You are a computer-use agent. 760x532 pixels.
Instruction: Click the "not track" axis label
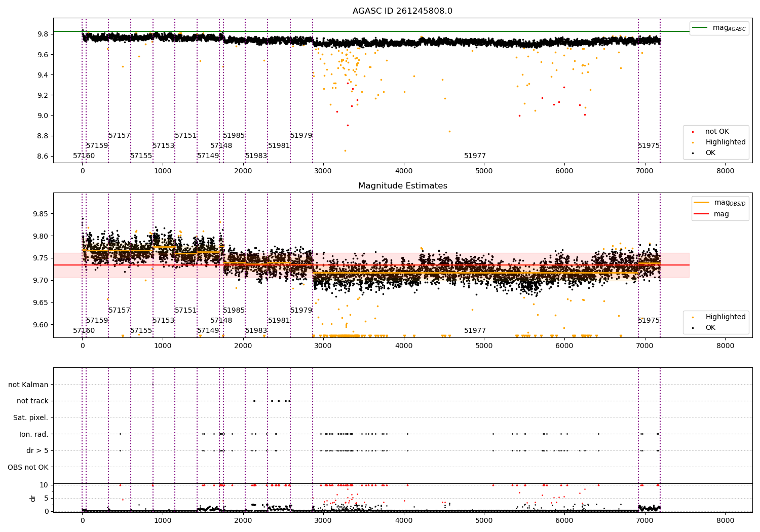pyautogui.click(x=32, y=401)
